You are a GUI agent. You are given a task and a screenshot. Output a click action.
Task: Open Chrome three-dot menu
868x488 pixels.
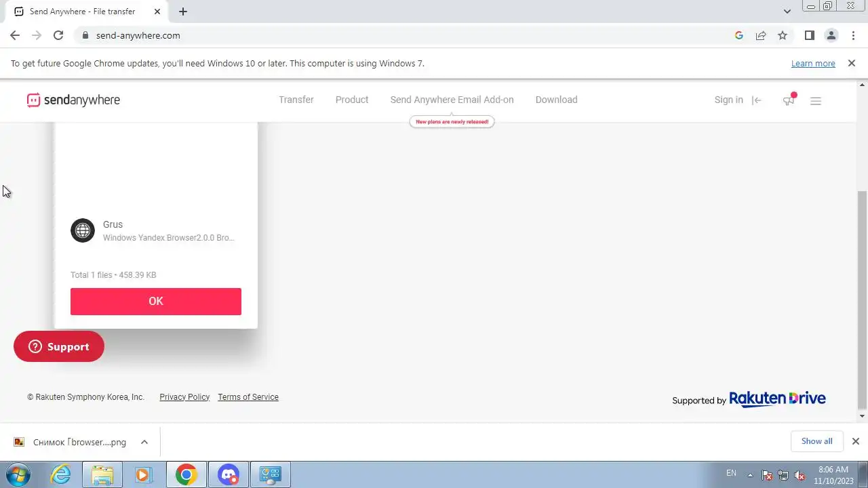coord(853,35)
